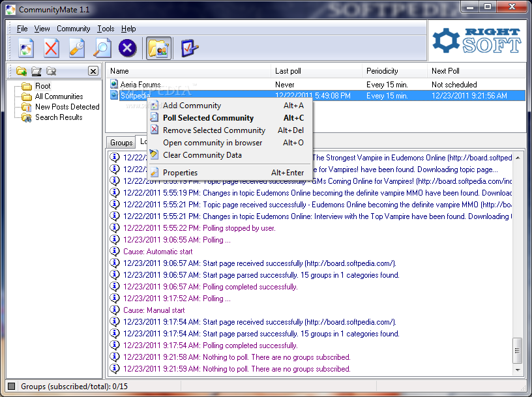Switch to the Groups tab
Screen dimensions: 532x397
(x=121, y=143)
